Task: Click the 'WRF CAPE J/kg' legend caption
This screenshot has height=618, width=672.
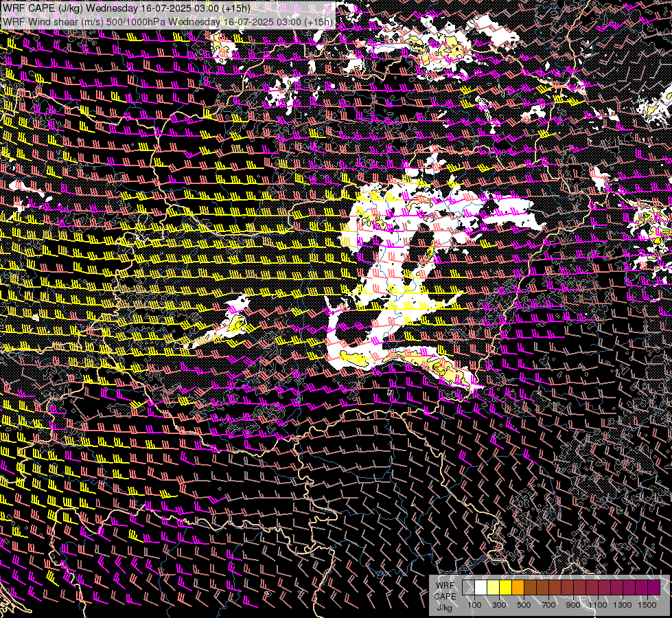Action: pos(445,597)
